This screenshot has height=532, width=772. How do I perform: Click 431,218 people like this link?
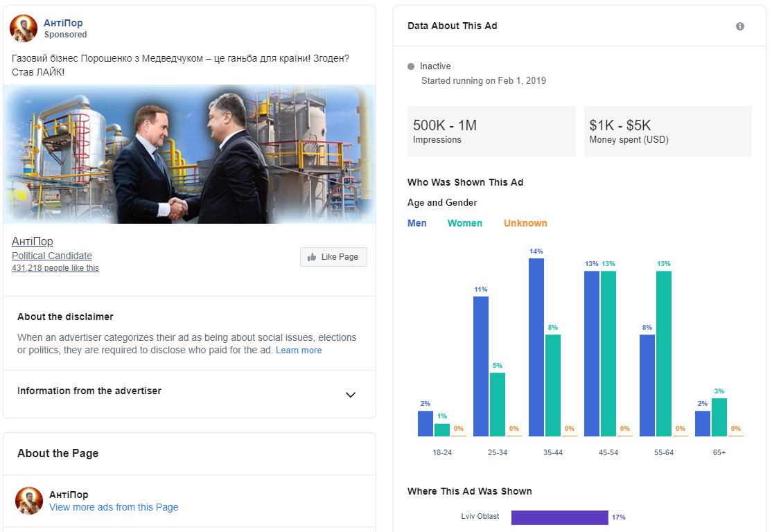tap(55, 268)
